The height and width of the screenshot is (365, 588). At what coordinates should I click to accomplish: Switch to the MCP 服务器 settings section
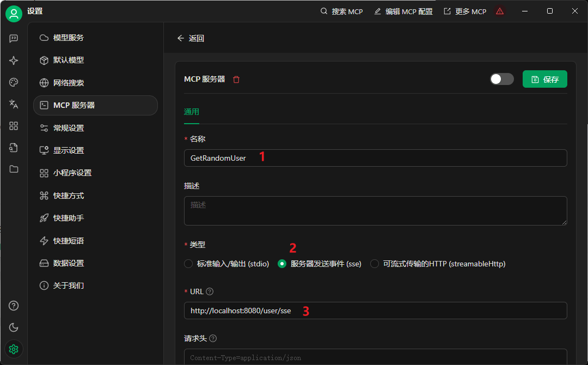pos(95,105)
